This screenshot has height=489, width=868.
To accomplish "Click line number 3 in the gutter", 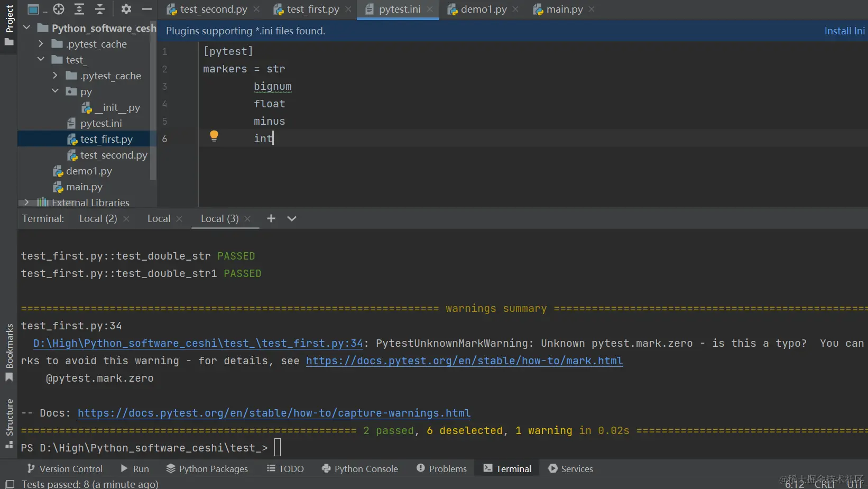I will (x=164, y=87).
